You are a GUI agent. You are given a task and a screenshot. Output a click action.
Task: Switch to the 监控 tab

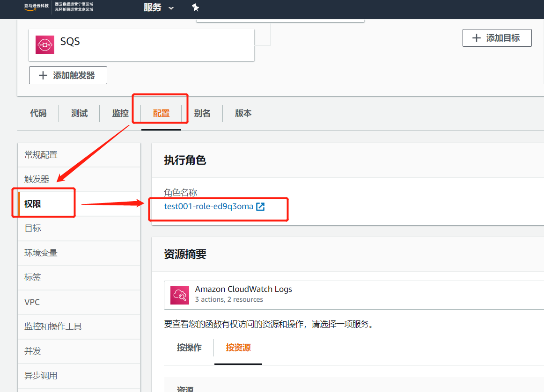coord(120,113)
